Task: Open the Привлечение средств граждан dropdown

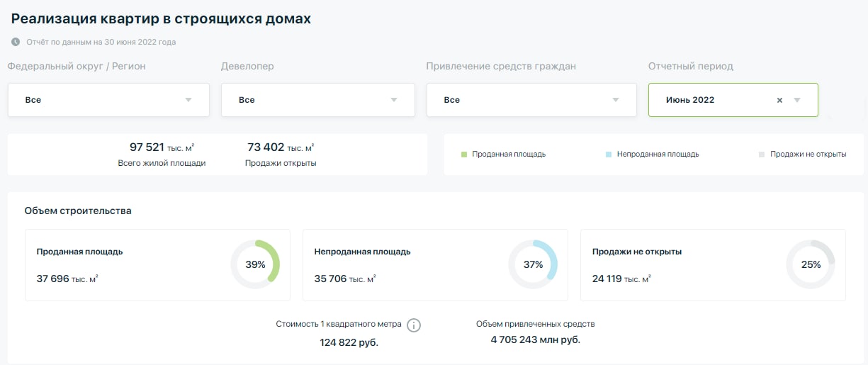Action: point(531,100)
